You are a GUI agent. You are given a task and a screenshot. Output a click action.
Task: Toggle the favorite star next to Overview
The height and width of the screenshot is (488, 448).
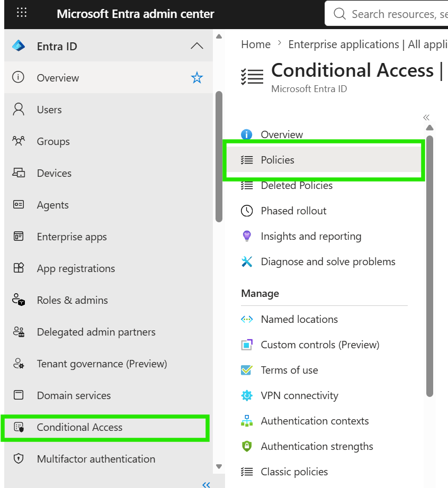[x=197, y=77]
